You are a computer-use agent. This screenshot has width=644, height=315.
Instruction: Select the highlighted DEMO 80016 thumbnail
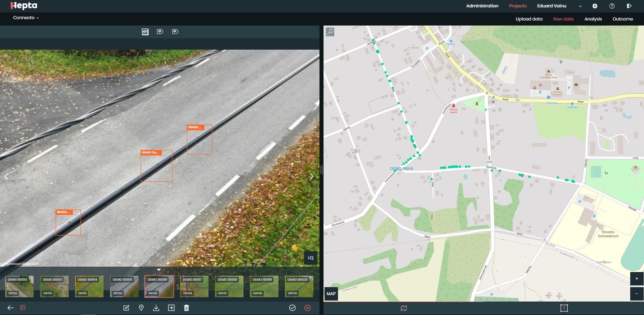pyautogui.click(x=159, y=286)
